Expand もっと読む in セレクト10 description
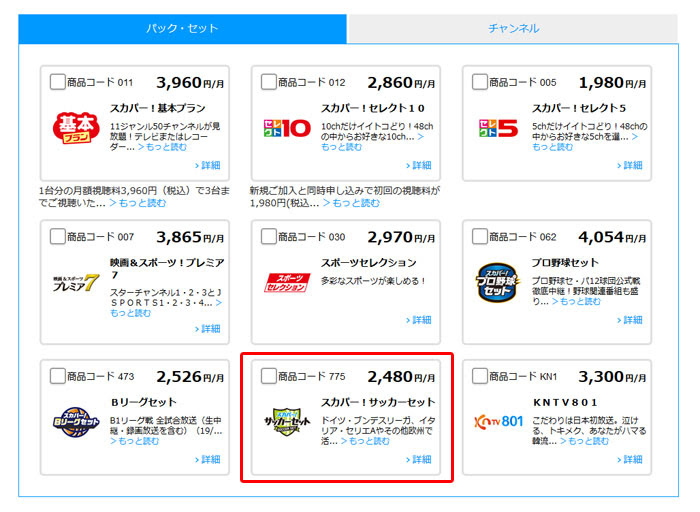Image resolution: width=700 pixels, height=512 pixels. pos(342,147)
